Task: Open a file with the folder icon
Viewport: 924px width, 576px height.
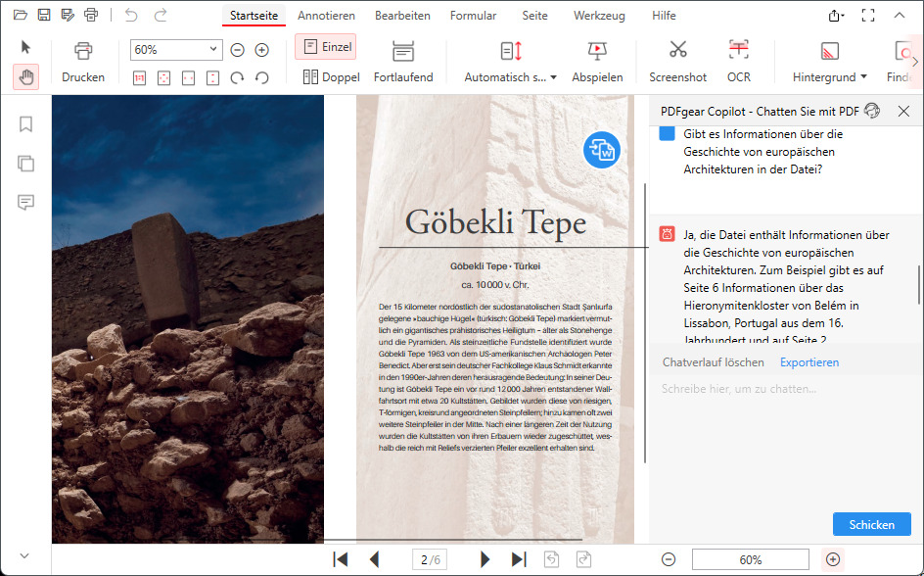Action: (20, 15)
